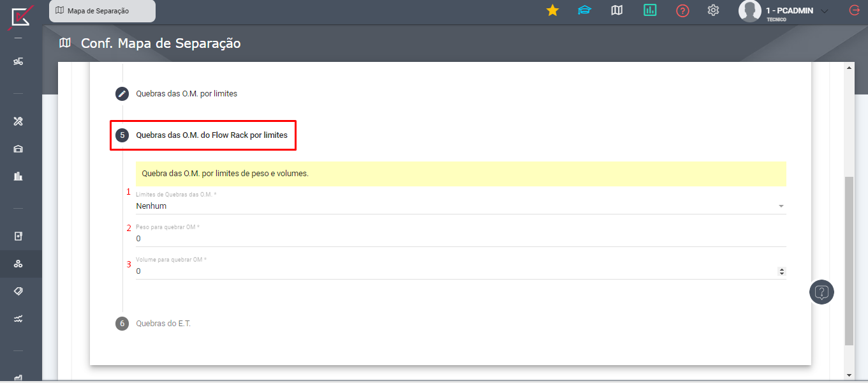Image resolution: width=868 pixels, height=383 pixels.
Task: Click the map icon in top bar
Action: pyautogui.click(x=617, y=10)
